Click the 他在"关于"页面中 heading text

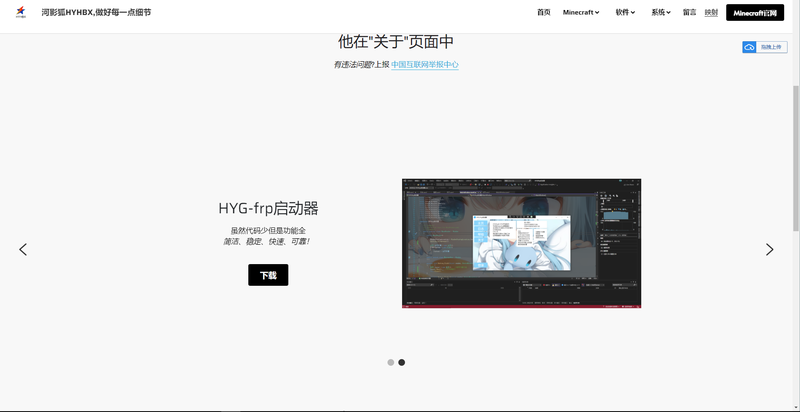click(x=396, y=42)
